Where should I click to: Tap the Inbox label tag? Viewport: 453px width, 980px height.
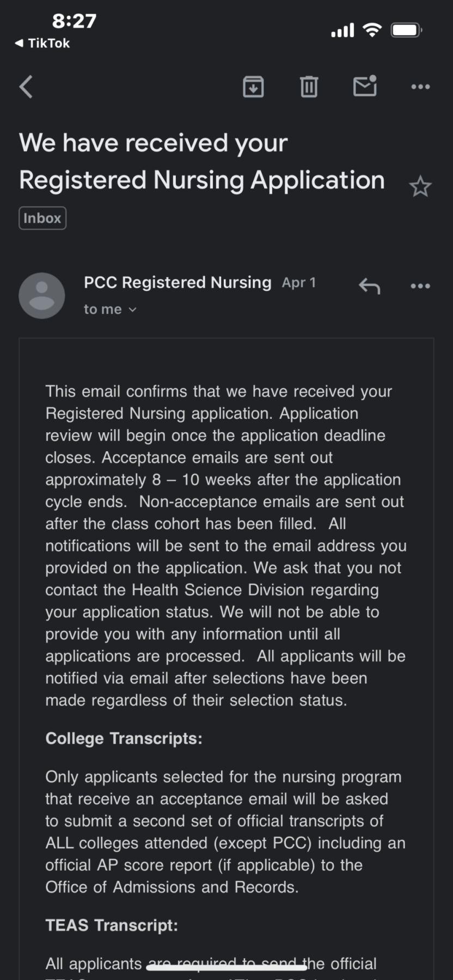[x=42, y=218]
